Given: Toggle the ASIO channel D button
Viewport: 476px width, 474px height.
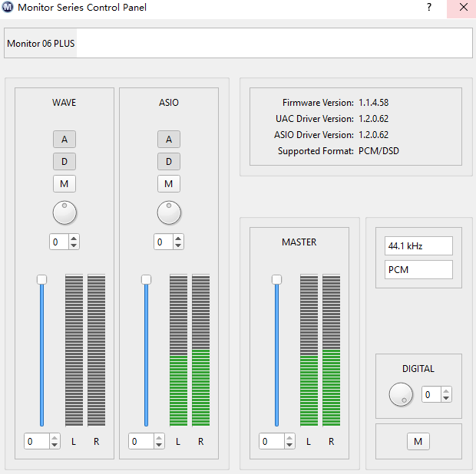Looking at the screenshot, I should [x=169, y=161].
